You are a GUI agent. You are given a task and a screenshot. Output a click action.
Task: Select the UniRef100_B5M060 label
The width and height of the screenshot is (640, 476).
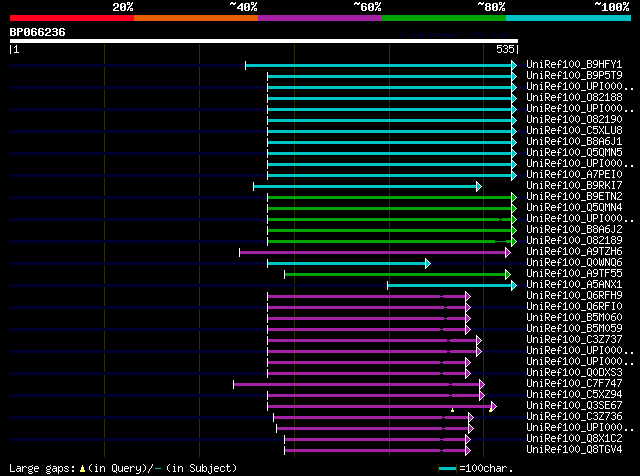[x=574, y=318]
